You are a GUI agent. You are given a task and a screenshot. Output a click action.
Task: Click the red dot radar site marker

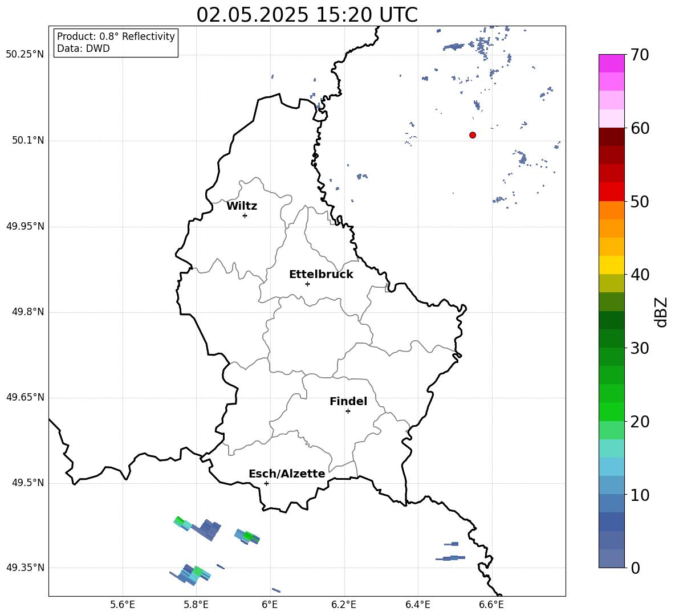pyautogui.click(x=473, y=135)
